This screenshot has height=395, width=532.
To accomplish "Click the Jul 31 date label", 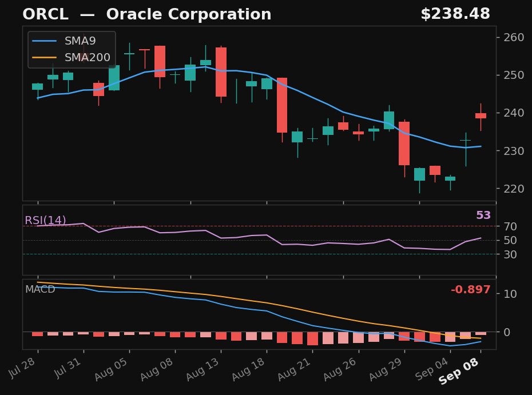I will (68, 368).
